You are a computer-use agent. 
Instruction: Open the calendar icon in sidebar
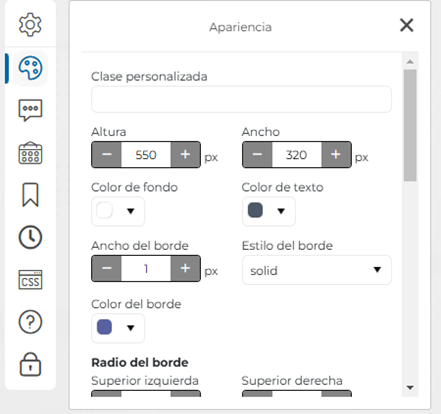(x=30, y=153)
